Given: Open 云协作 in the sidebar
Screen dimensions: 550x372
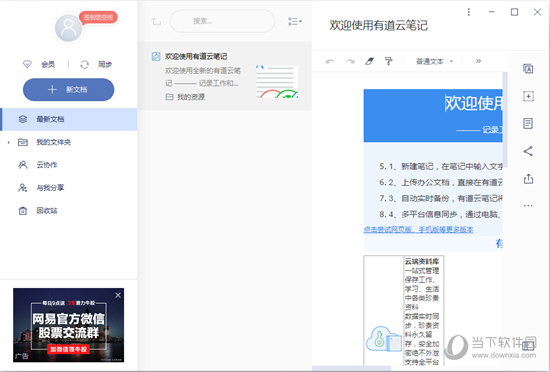Looking at the screenshot, I should click(x=69, y=165).
